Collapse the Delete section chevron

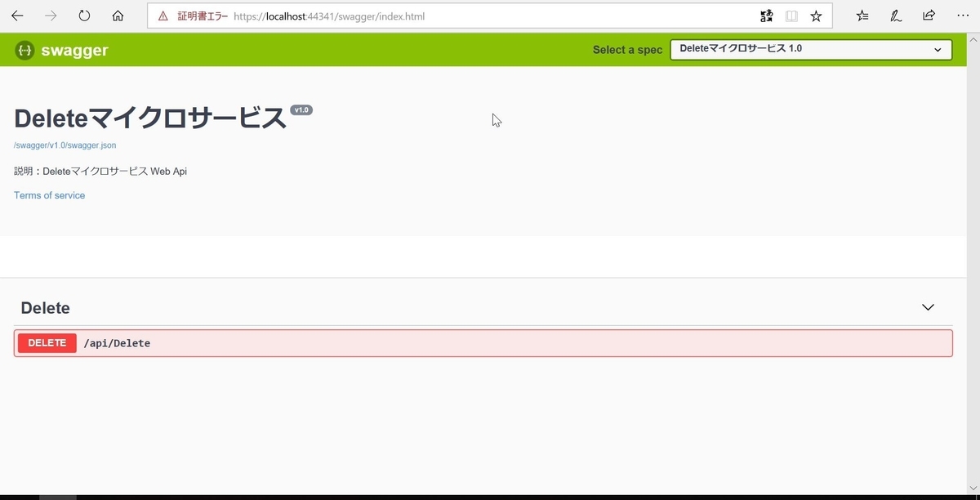click(x=928, y=307)
